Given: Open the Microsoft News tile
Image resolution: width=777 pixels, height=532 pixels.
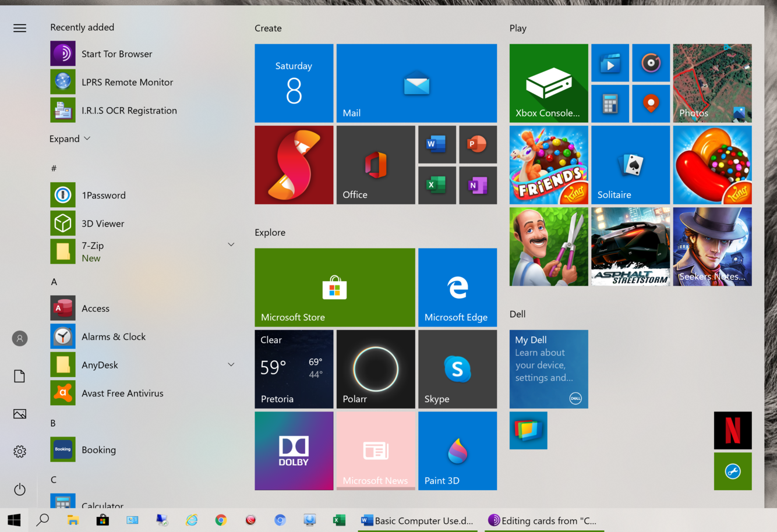Looking at the screenshot, I should click(x=376, y=451).
